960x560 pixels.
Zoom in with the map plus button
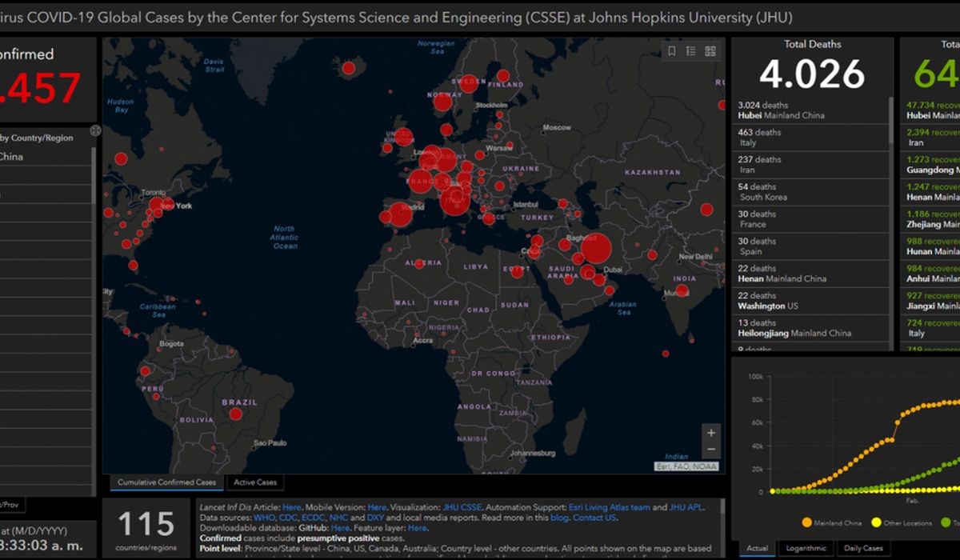(x=711, y=433)
